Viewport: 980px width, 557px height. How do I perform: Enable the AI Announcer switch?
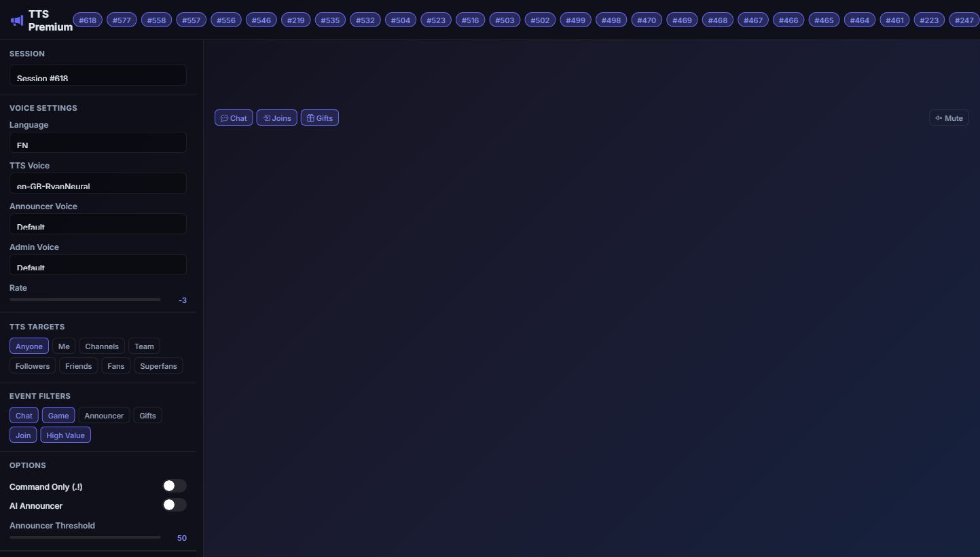pos(175,505)
